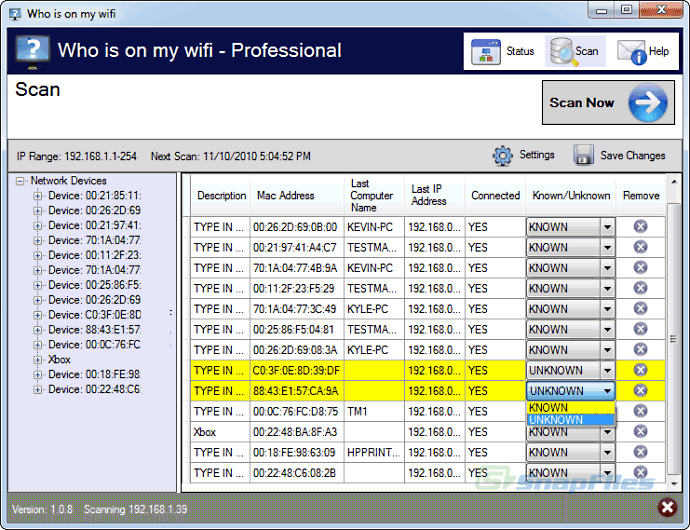The width and height of the screenshot is (690, 530).
Task: Click Mac cell 00:0C:76:FC:D8:75
Action: (297, 411)
